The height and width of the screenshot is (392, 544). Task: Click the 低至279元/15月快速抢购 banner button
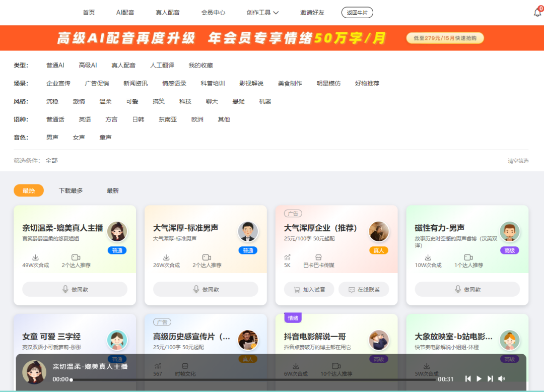pos(445,38)
